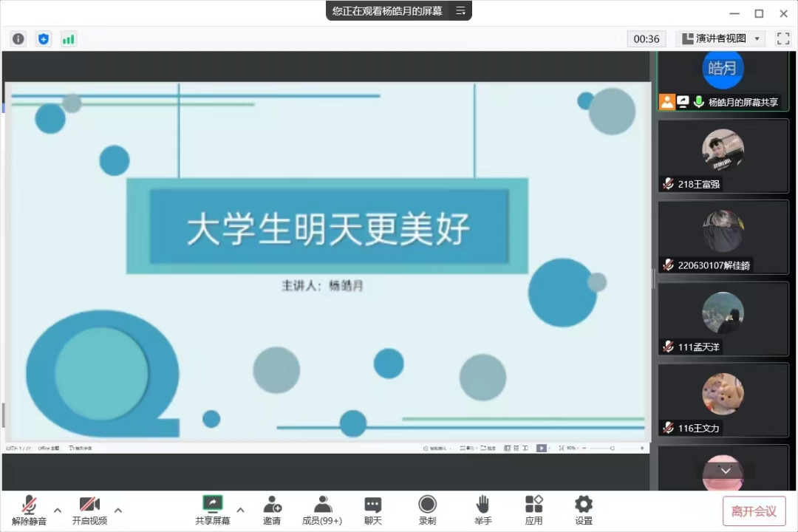Start sharing with 共享屏幕
The image size is (798, 532).
coord(213,510)
